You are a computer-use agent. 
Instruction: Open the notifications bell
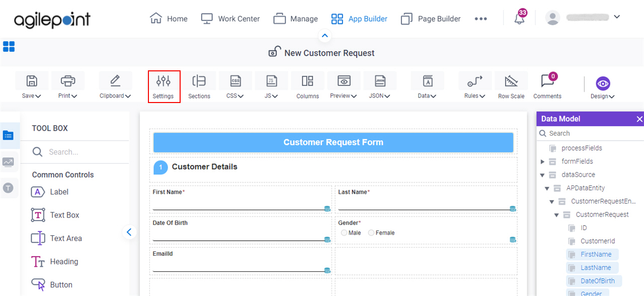(x=519, y=19)
